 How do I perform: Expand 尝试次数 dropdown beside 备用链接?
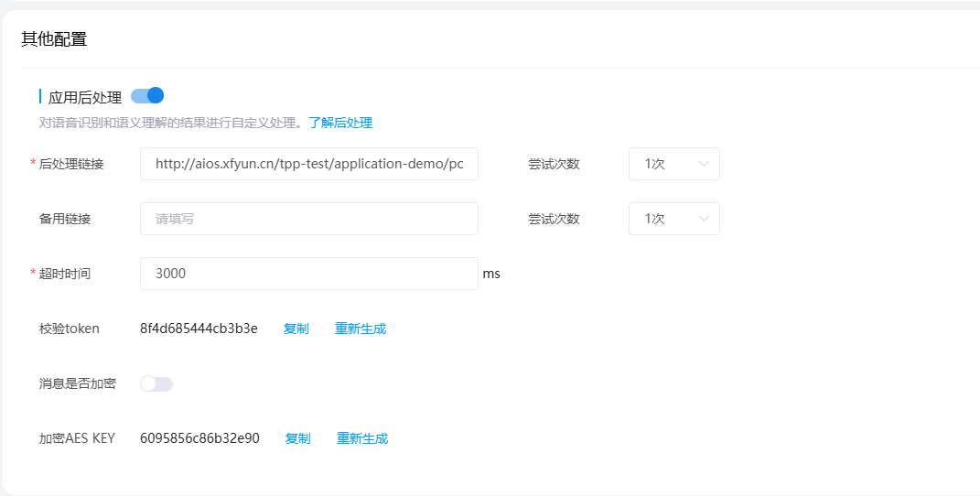pyautogui.click(x=673, y=219)
